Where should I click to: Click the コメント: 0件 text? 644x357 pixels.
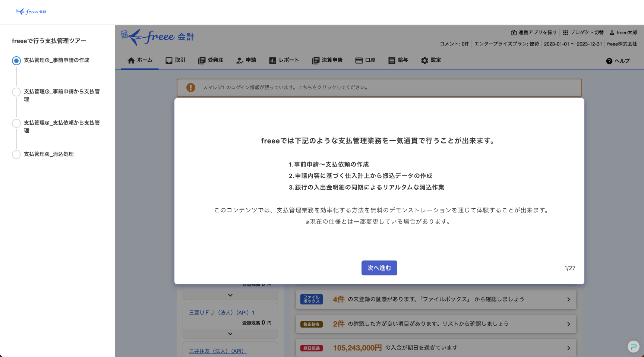click(455, 44)
